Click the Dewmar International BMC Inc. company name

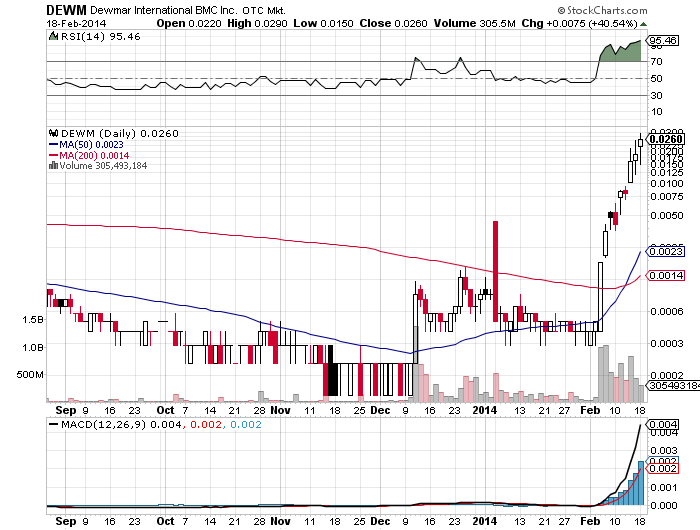[164, 10]
